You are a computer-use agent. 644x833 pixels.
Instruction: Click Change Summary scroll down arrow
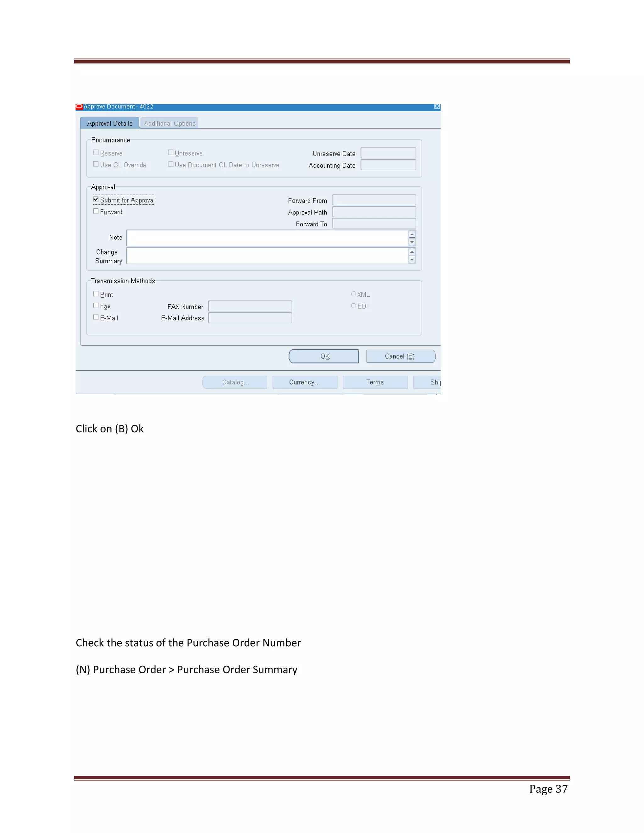point(412,260)
